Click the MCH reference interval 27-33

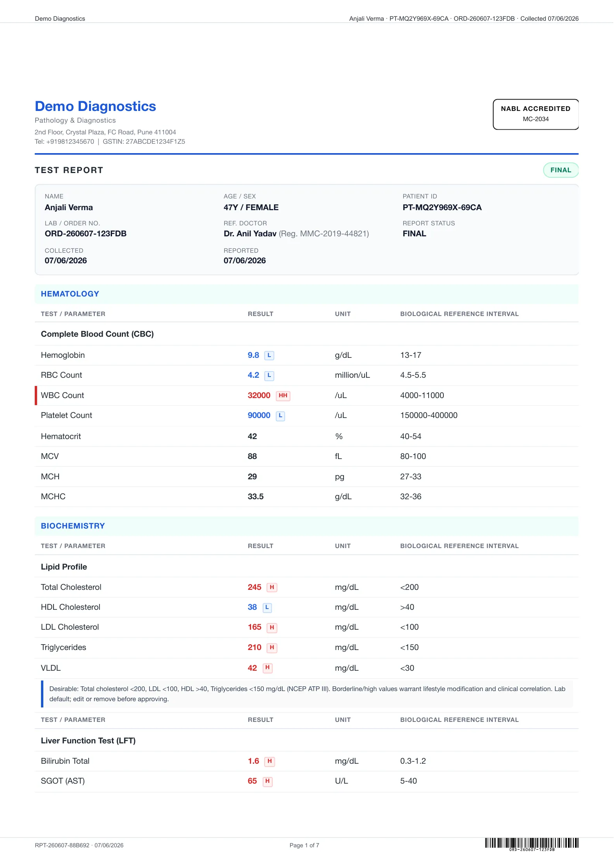click(x=411, y=477)
